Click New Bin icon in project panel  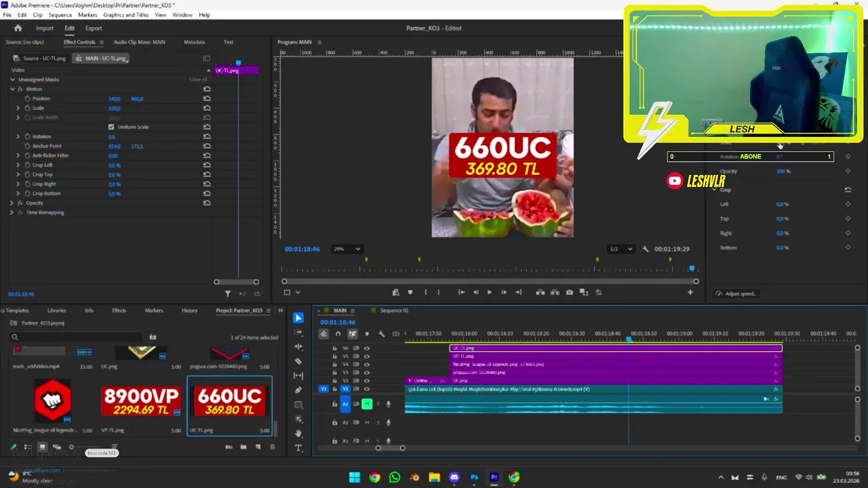point(243,447)
